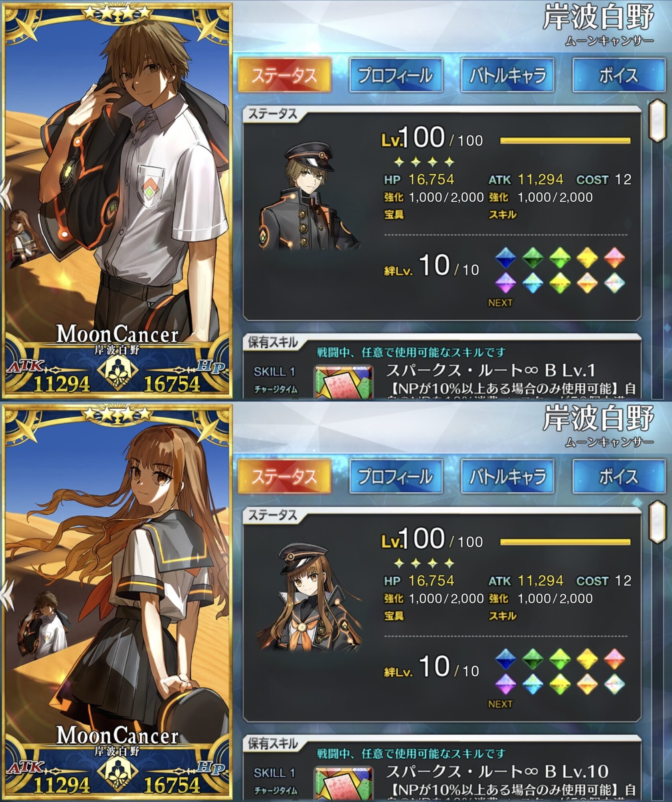Open the bottom ボイス tab
The width and height of the screenshot is (672, 802).
click(x=619, y=476)
